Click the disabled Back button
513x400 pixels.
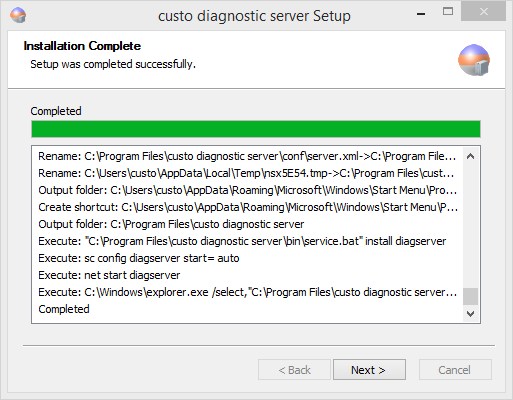294,369
